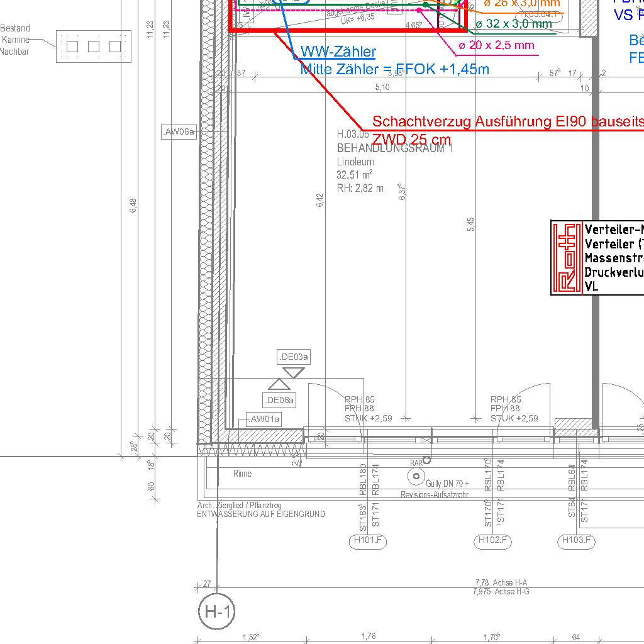Click the red Verteiler manifold symbol

[x=567, y=257]
